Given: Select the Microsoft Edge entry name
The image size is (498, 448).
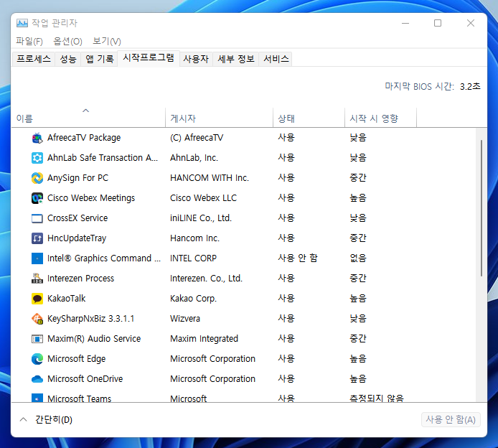Looking at the screenshot, I should coord(77,359).
